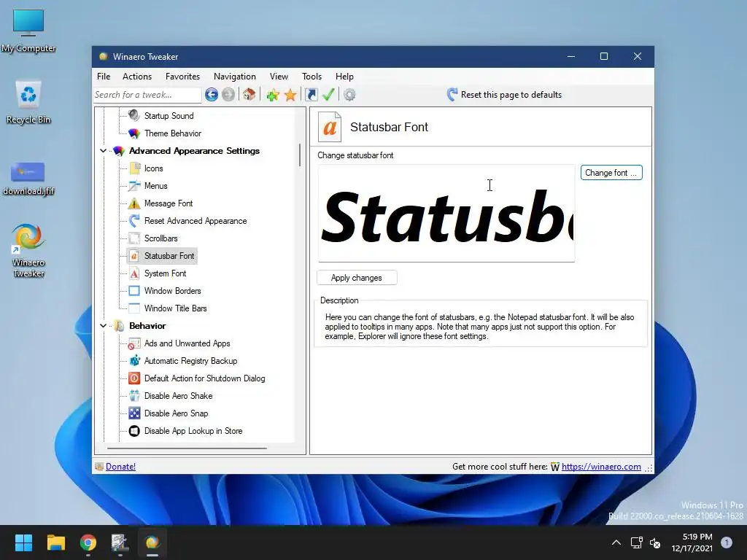This screenshot has height=560, width=747.
Task: Click the Menus tweak icon
Action: (x=134, y=186)
